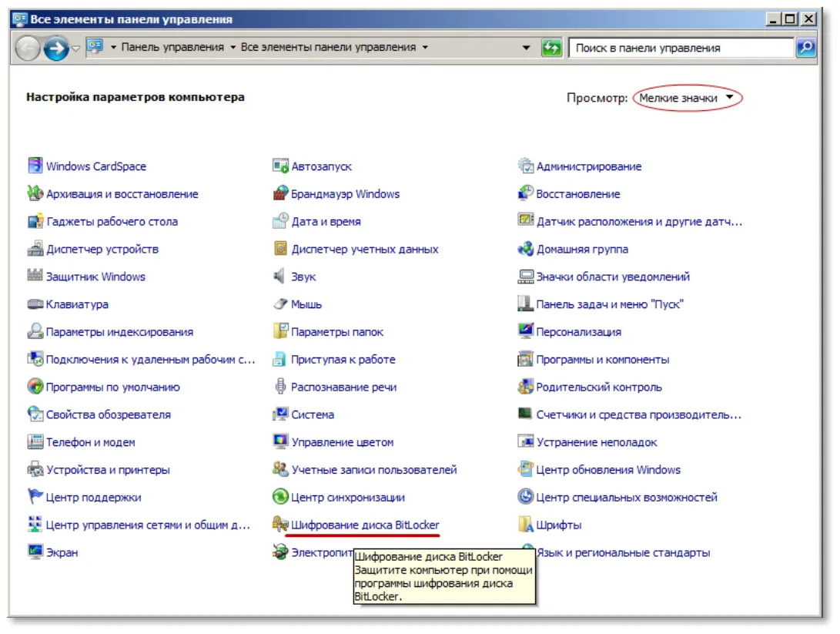Click the Мышь mouse icon
This screenshot has height=634, width=840.
pos(280,304)
